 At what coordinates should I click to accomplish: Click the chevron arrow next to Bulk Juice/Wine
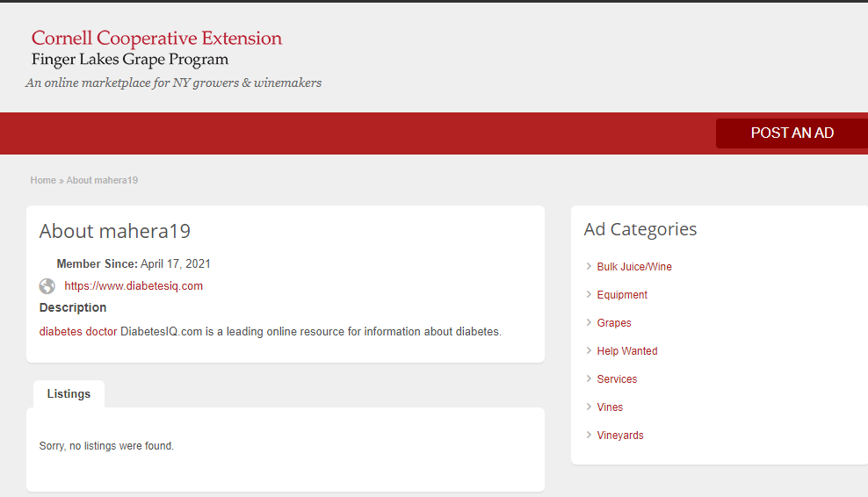click(589, 266)
